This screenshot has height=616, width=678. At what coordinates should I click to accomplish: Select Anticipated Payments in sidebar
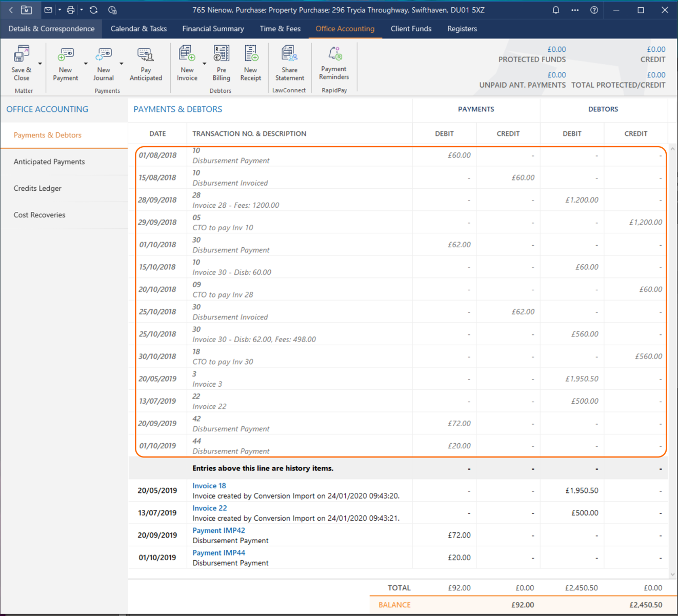coord(49,162)
